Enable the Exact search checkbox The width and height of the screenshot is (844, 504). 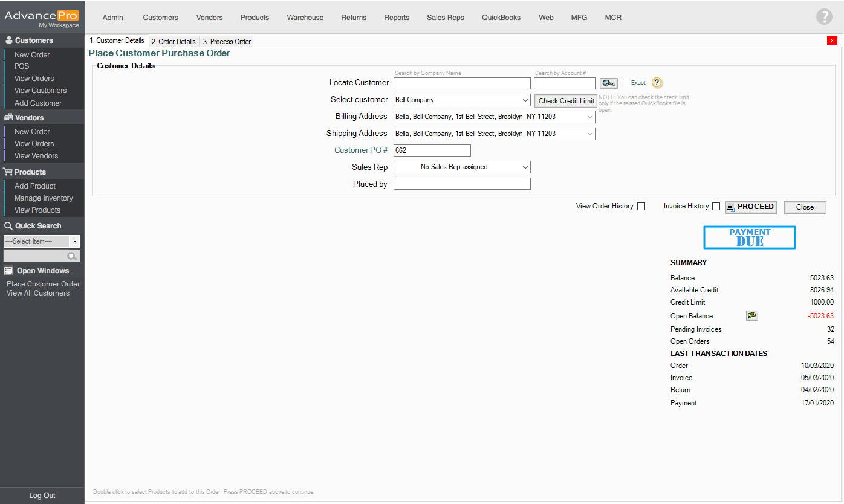point(626,83)
